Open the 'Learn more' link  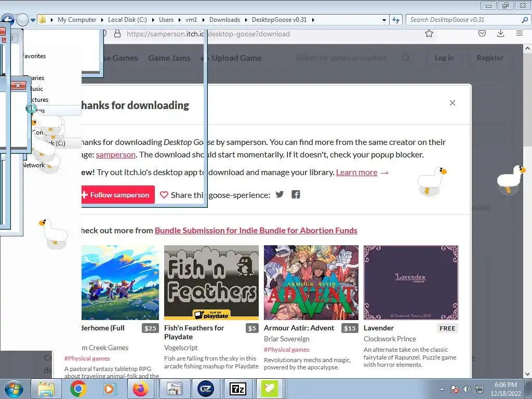click(x=356, y=172)
